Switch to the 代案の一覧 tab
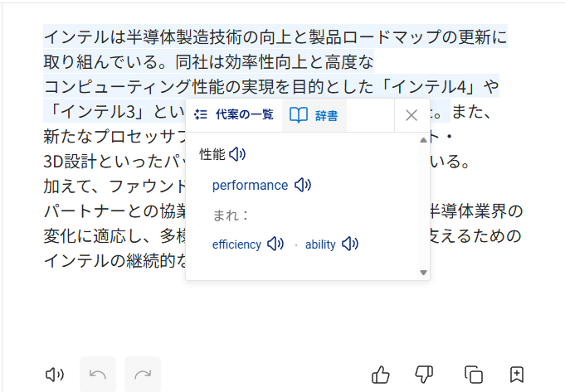Viewport: 565px width, 392px height. (235, 115)
